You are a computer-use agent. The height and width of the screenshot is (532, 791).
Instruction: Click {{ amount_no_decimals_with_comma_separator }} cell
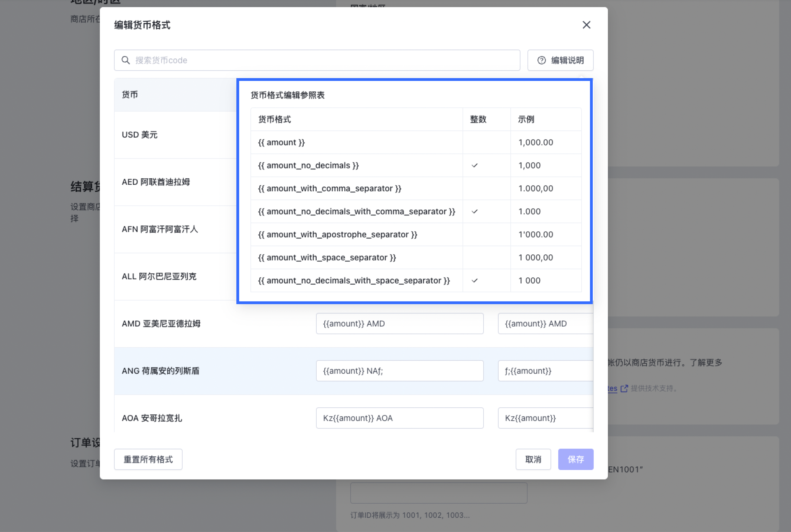click(356, 211)
